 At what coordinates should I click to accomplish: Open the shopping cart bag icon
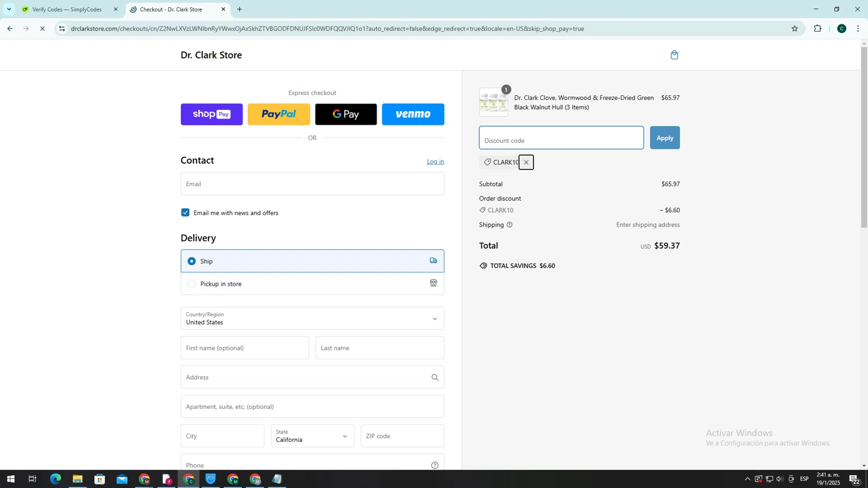point(674,55)
